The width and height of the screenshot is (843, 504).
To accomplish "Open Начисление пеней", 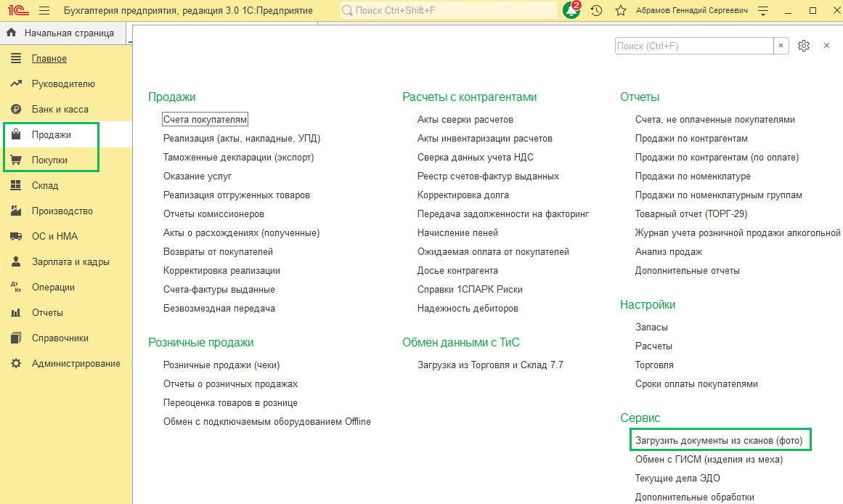I will 457,233.
